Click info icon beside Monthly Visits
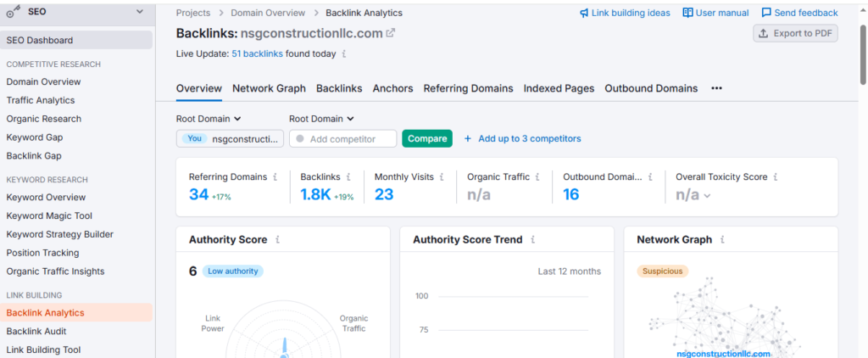Image resolution: width=868 pixels, height=358 pixels. click(441, 177)
